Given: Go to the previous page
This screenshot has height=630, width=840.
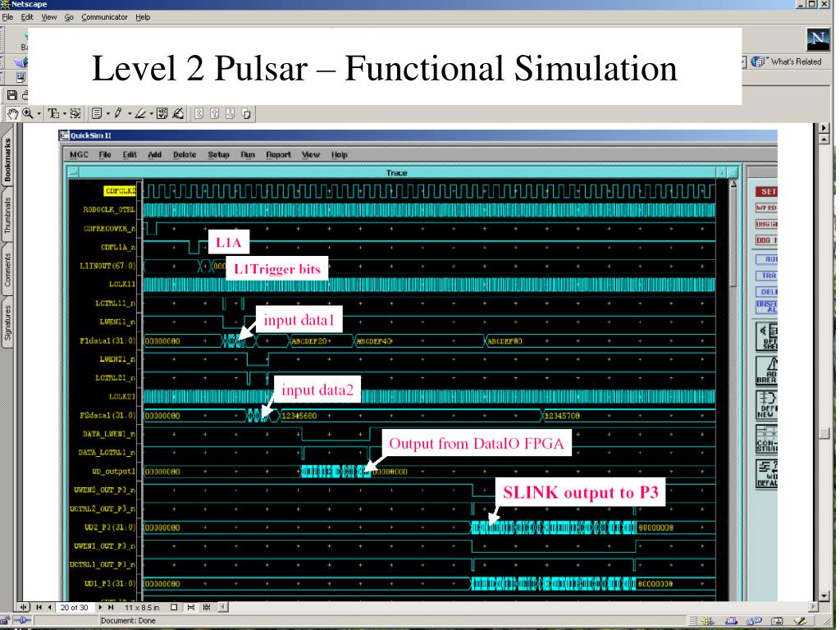Looking at the screenshot, I should click(50, 607).
